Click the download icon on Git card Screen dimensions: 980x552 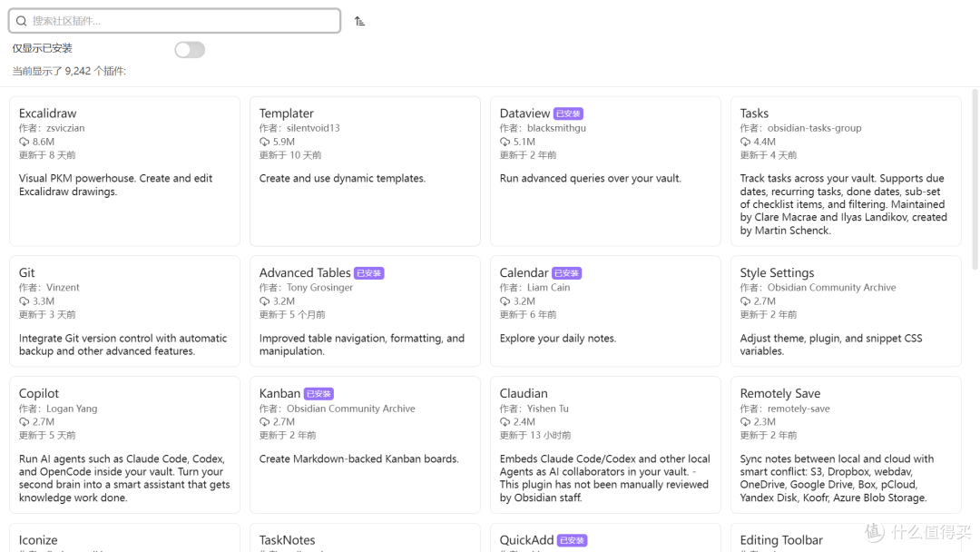(24, 301)
